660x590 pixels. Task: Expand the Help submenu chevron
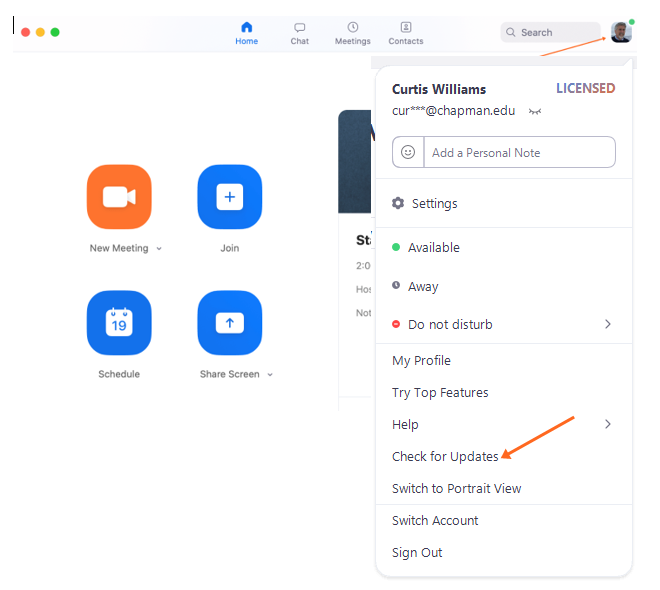[x=607, y=424]
